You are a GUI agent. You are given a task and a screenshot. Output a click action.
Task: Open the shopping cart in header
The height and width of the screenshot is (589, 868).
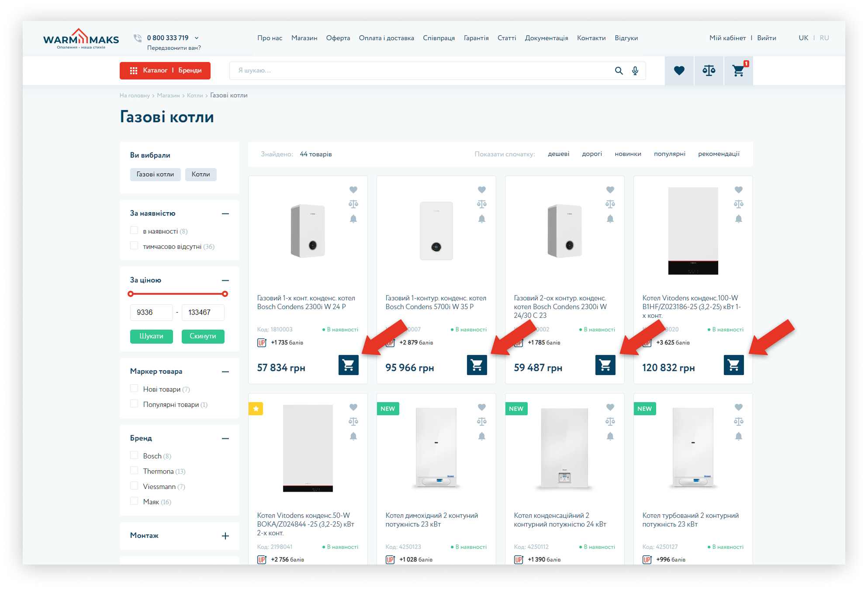(x=739, y=70)
